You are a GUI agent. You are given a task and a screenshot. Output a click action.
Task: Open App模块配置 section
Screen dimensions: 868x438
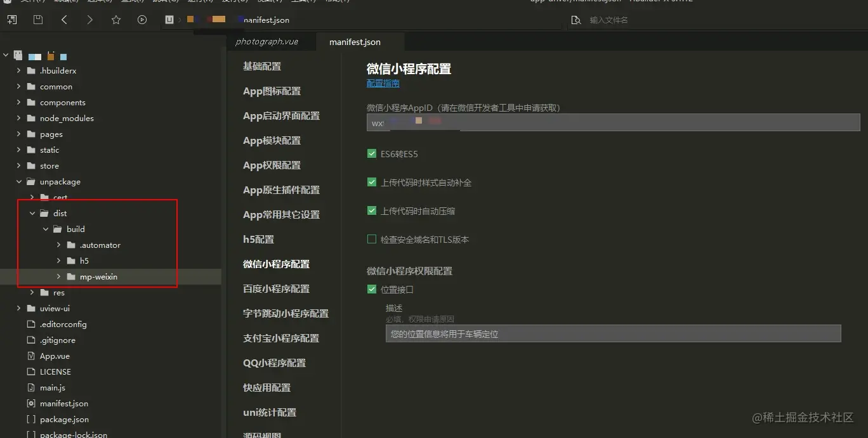click(x=272, y=140)
